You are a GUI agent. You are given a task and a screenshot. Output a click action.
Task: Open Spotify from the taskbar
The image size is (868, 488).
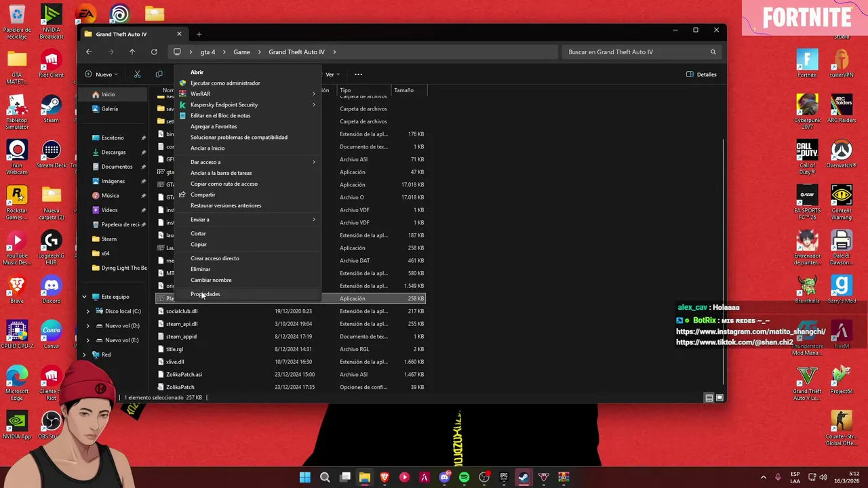pos(464,477)
